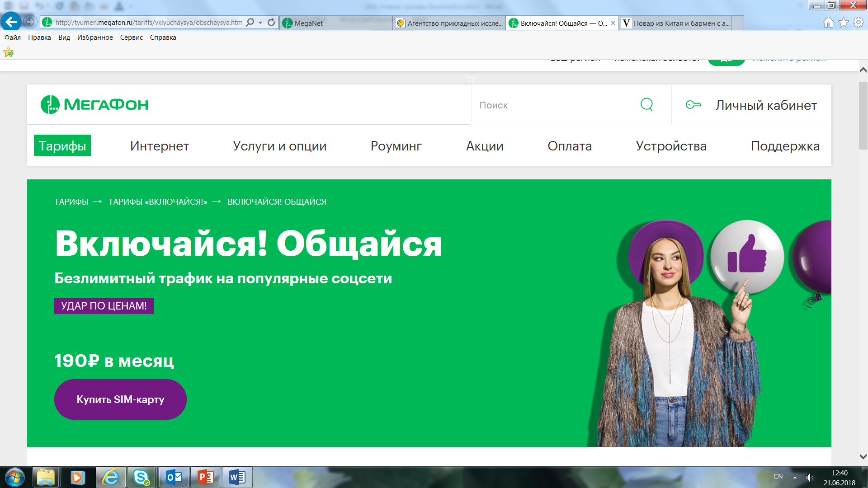Open Skype from the taskbar
The image size is (868, 488).
[x=142, y=477]
